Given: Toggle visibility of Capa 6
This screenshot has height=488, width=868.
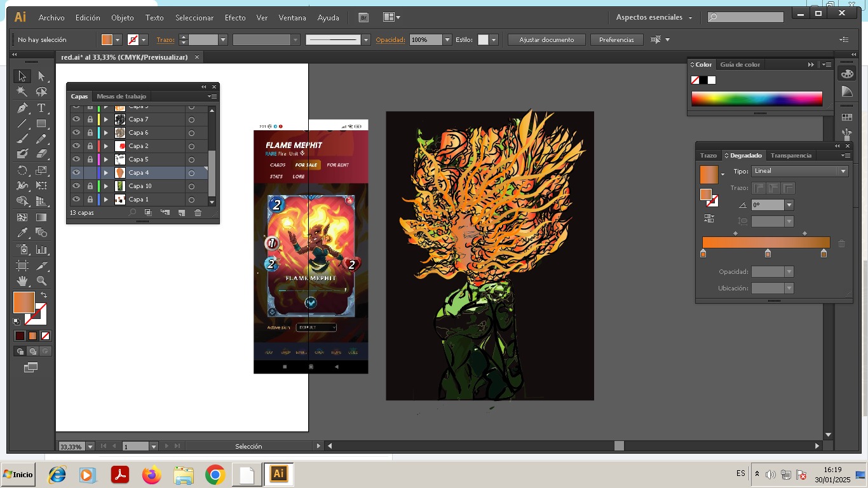Looking at the screenshot, I should pyautogui.click(x=76, y=133).
